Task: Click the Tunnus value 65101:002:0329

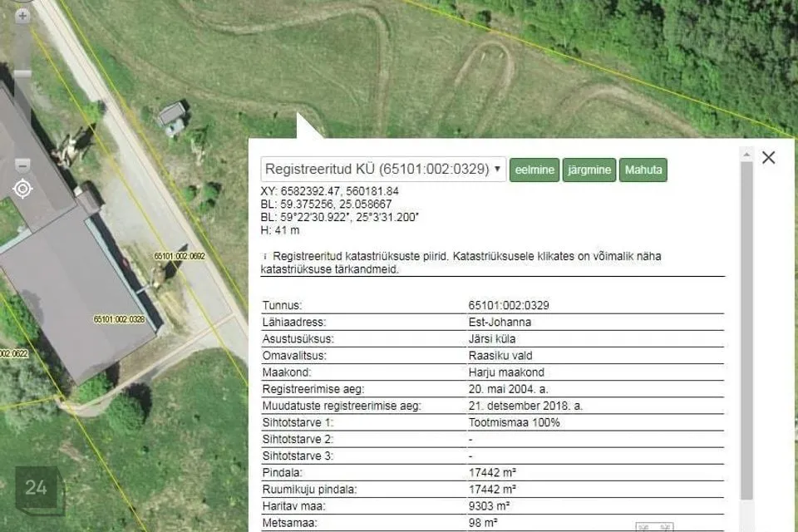Action: [509, 305]
